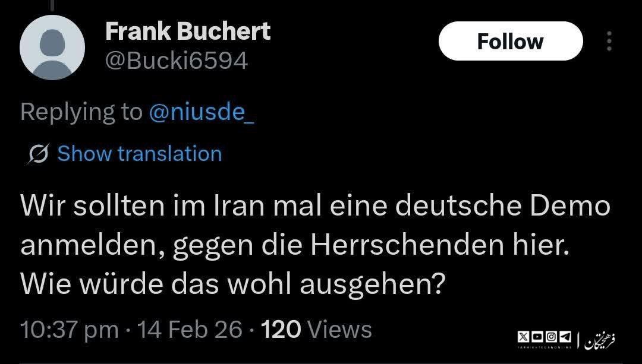This screenshot has width=642, height=364.
Task: Click the question 'Wie würde das wohl ausgehen?'
Action: click(x=233, y=285)
